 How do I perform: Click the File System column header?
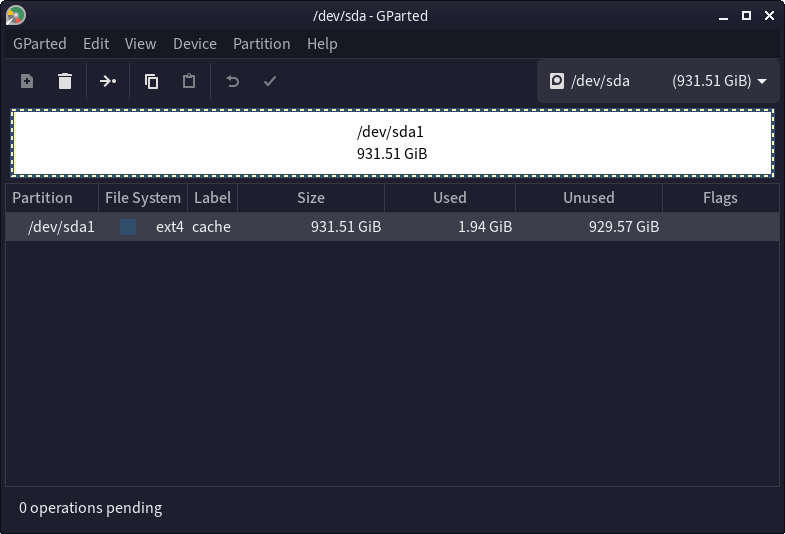click(x=143, y=198)
